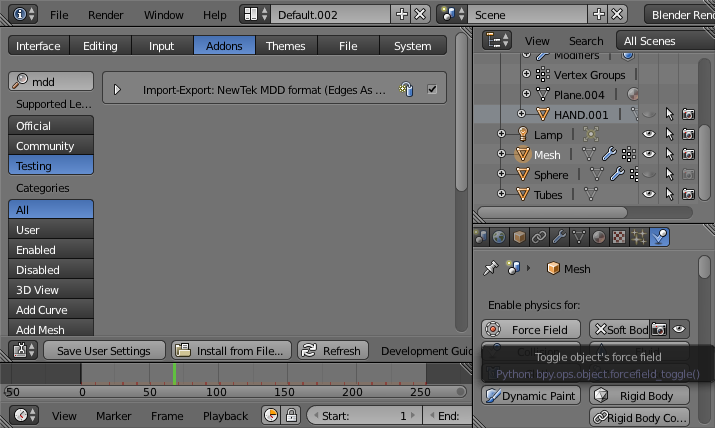
Task: Open the World properties tab icon
Action: 499,237
